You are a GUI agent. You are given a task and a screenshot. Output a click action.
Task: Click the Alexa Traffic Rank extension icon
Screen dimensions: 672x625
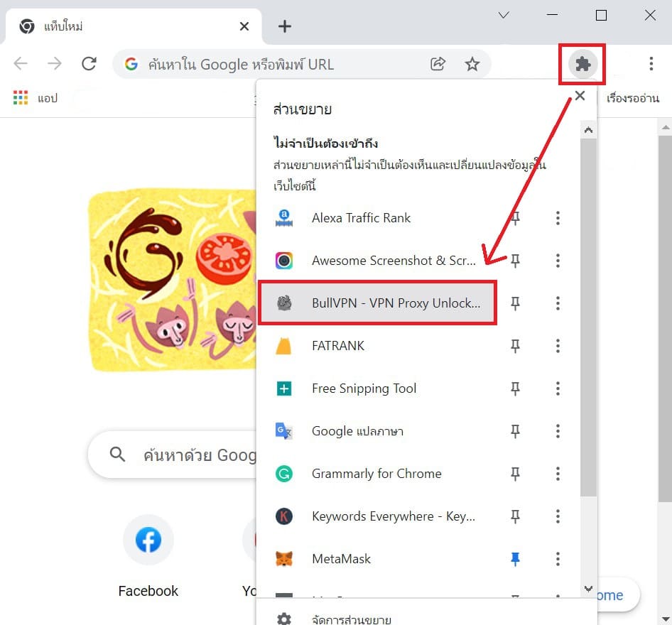coord(283,218)
